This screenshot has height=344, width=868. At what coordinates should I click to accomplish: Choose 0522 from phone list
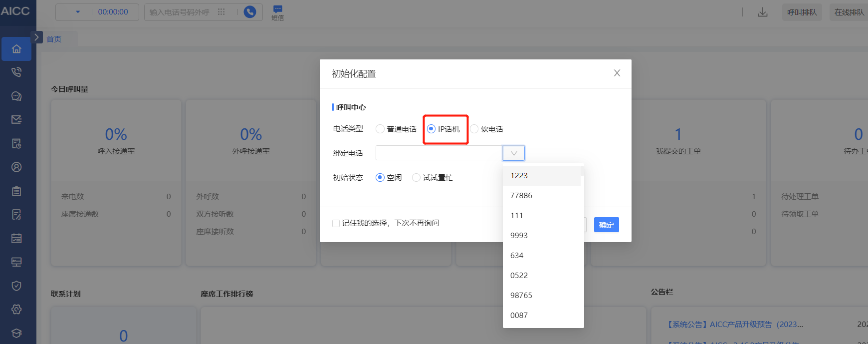tap(542, 276)
